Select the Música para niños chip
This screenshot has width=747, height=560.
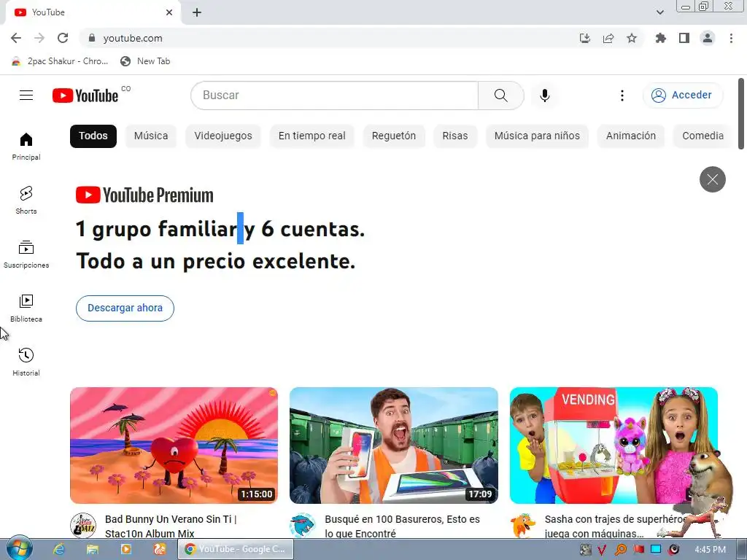tap(537, 136)
